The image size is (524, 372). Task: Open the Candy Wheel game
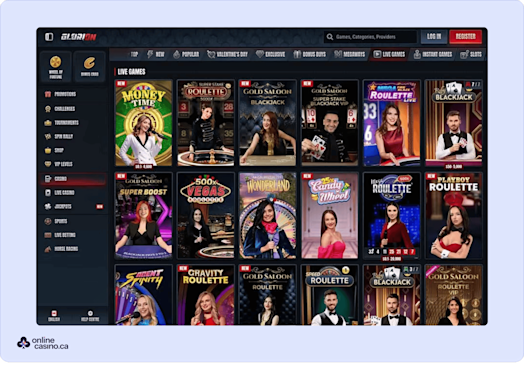330,216
